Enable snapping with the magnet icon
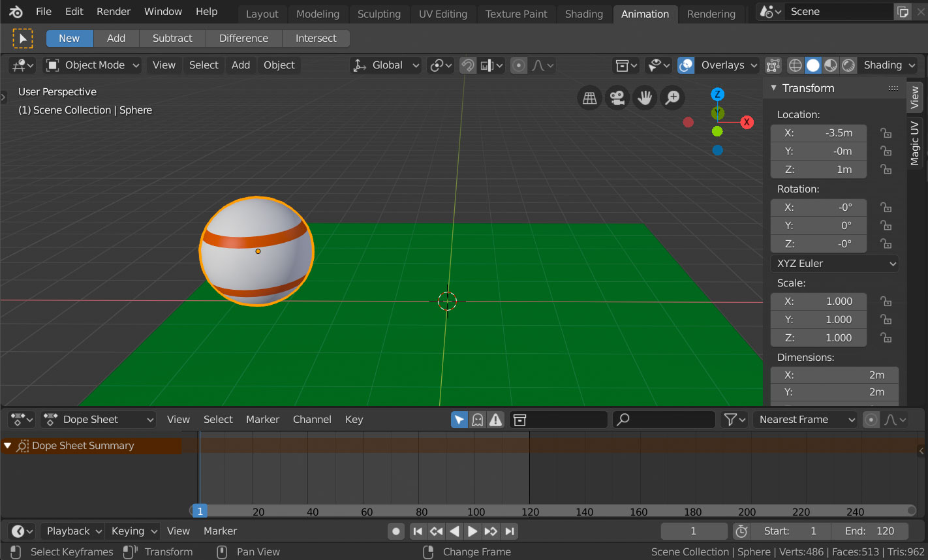 (x=468, y=65)
